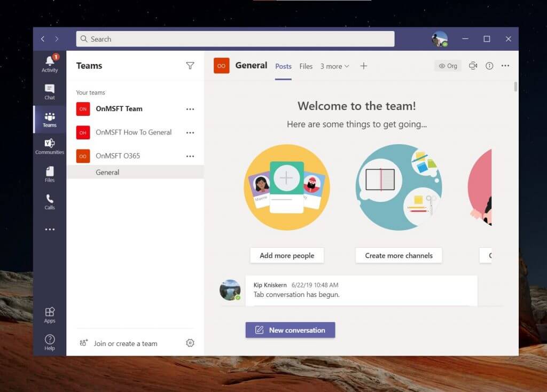The image size is (547, 392).
Task: Click the Your teams section label
Action: click(91, 92)
